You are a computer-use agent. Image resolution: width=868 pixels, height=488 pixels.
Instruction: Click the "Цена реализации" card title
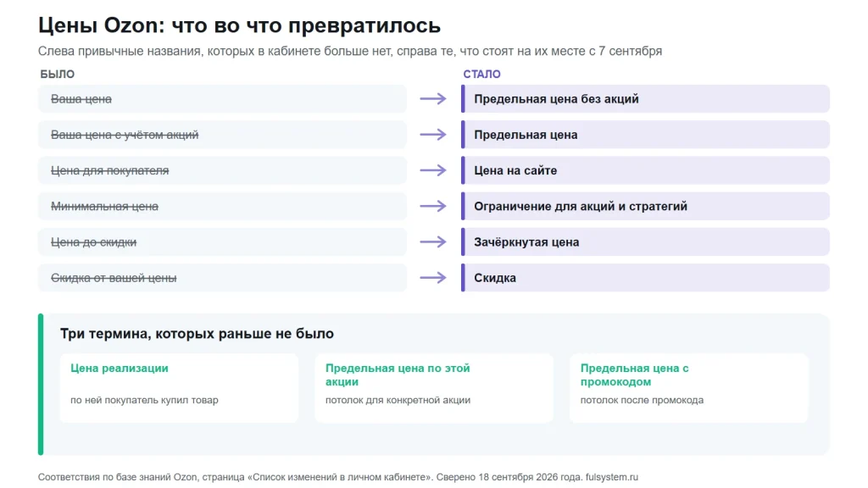tap(119, 369)
